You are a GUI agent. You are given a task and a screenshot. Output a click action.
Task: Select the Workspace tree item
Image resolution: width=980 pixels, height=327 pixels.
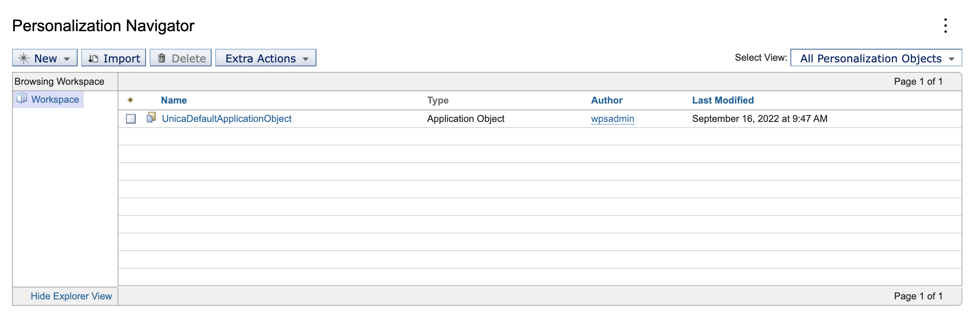click(x=55, y=99)
